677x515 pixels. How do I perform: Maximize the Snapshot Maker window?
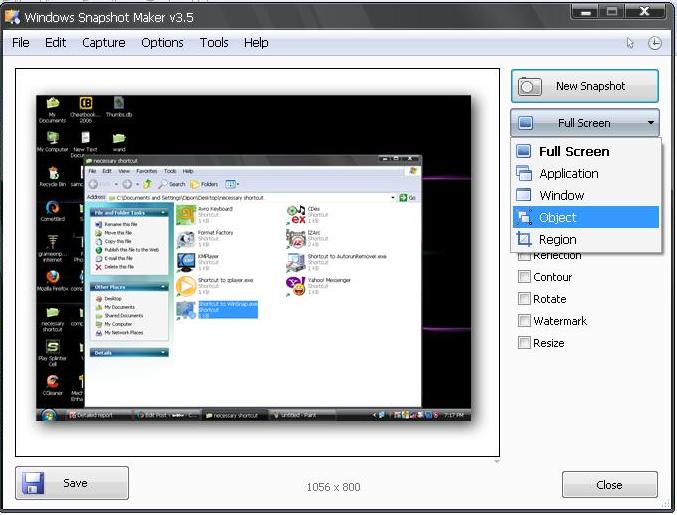pyautogui.click(x=612, y=12)
